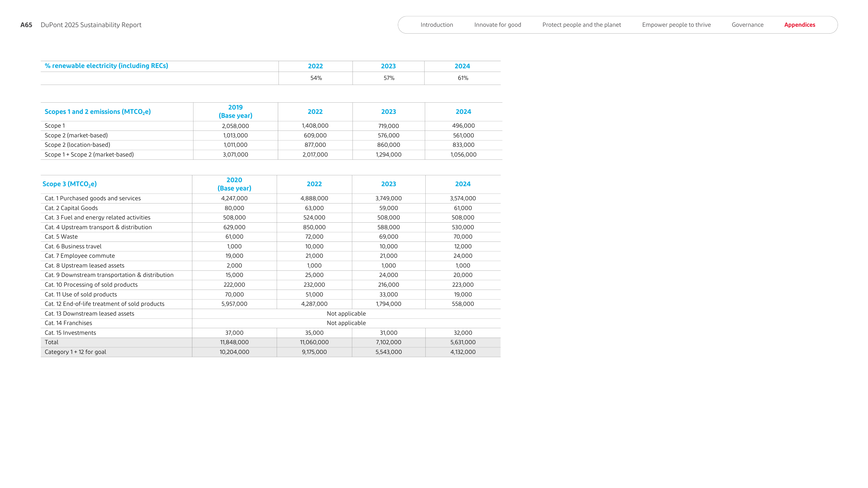Select upstream transport value 850,000

[x=314, y=227]
